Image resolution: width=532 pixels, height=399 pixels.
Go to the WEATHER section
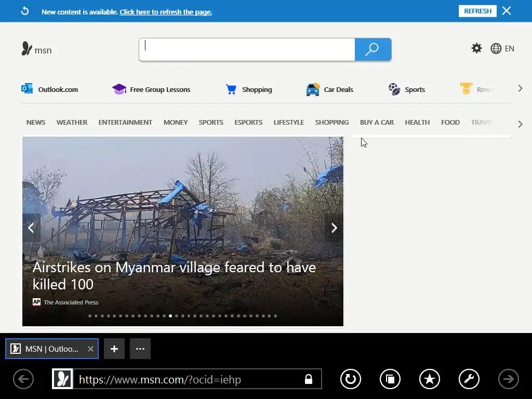click(72, 122)
